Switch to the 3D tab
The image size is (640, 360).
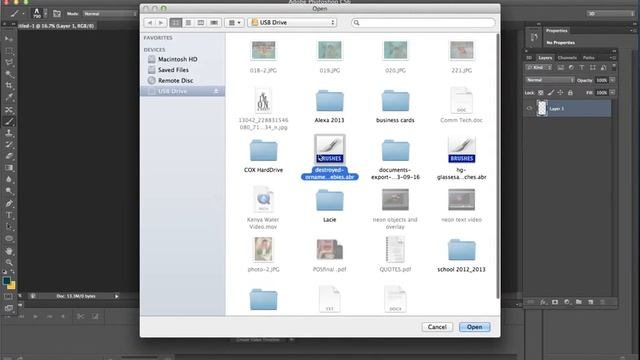pos(529,58)
